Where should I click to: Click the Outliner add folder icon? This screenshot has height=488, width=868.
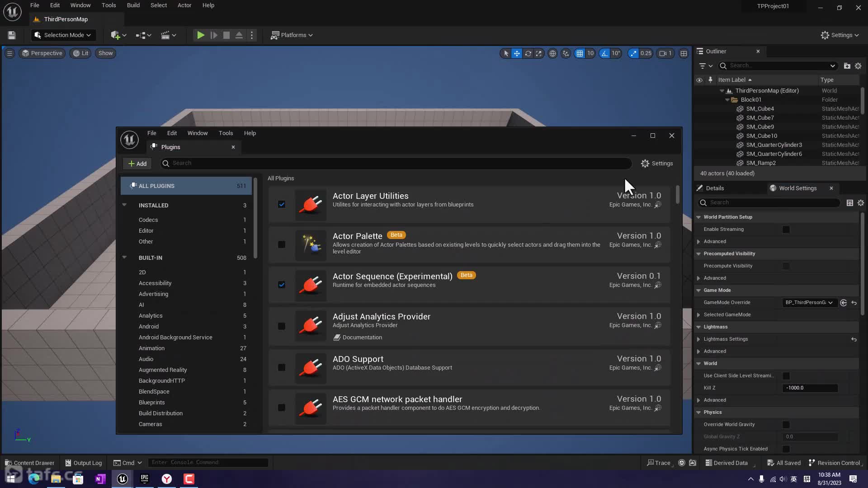(x=847, y=66)
